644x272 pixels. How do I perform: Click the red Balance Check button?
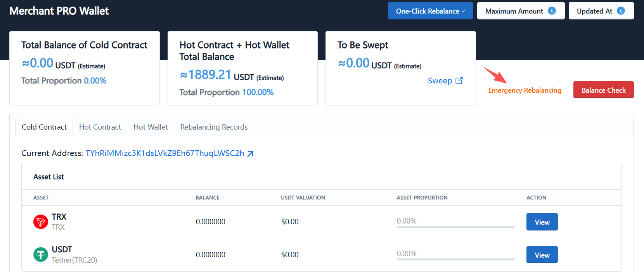point(603,90)
